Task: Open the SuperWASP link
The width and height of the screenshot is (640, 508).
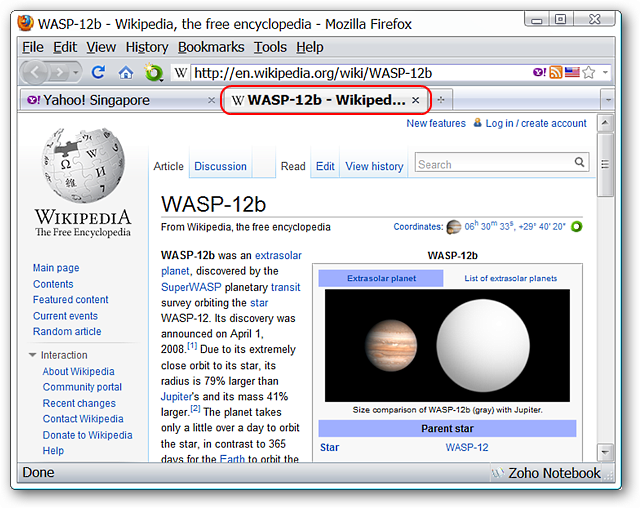Action: pyautogui.click(x=191, y=287)
